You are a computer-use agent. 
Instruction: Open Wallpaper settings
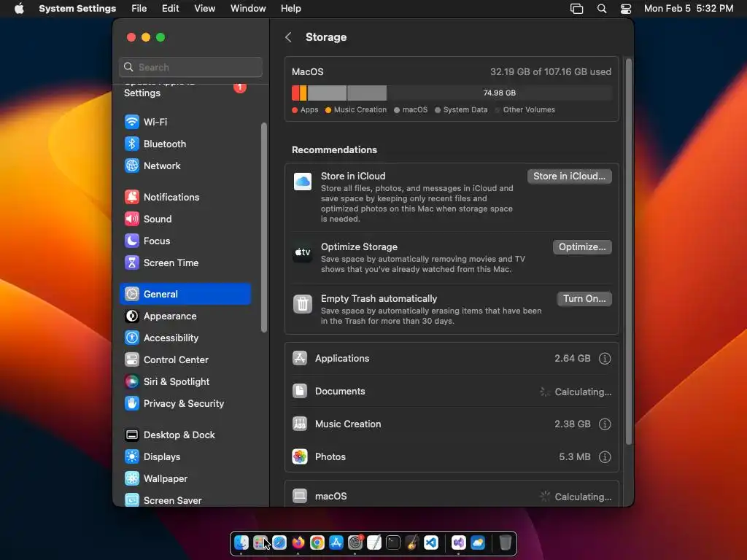(185, 479)
